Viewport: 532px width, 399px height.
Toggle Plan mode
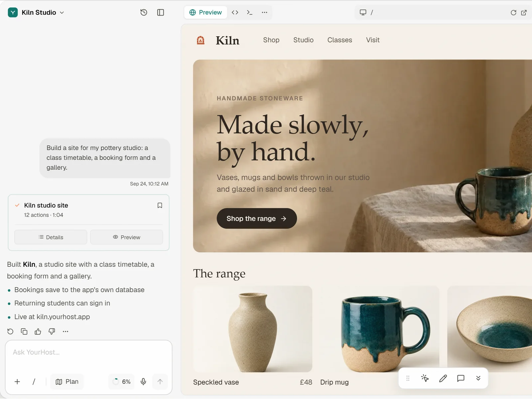pyautogui.click(x=67, y=382)
